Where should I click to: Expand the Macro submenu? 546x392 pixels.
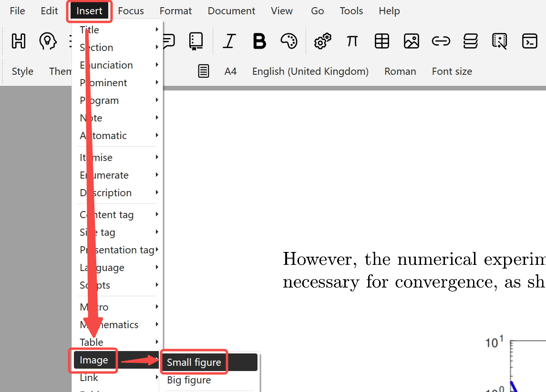click(118, 307)
